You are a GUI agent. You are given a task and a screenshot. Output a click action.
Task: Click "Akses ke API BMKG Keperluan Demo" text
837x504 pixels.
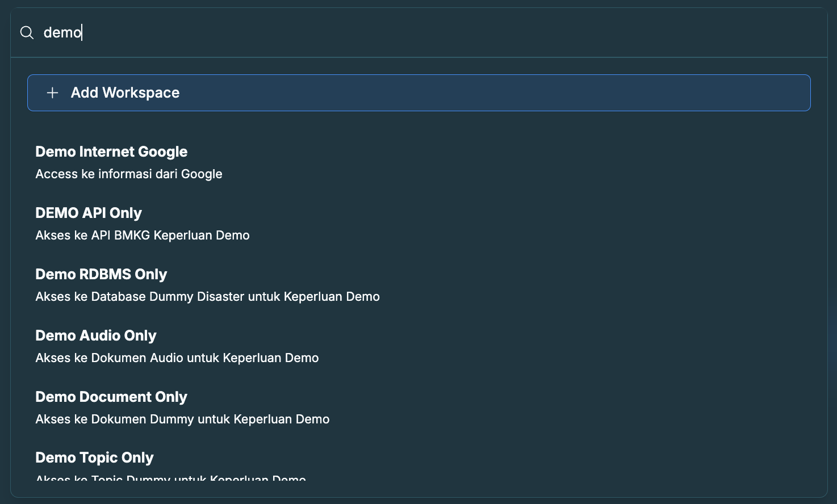pyautogui.click(x=143, y=236)
